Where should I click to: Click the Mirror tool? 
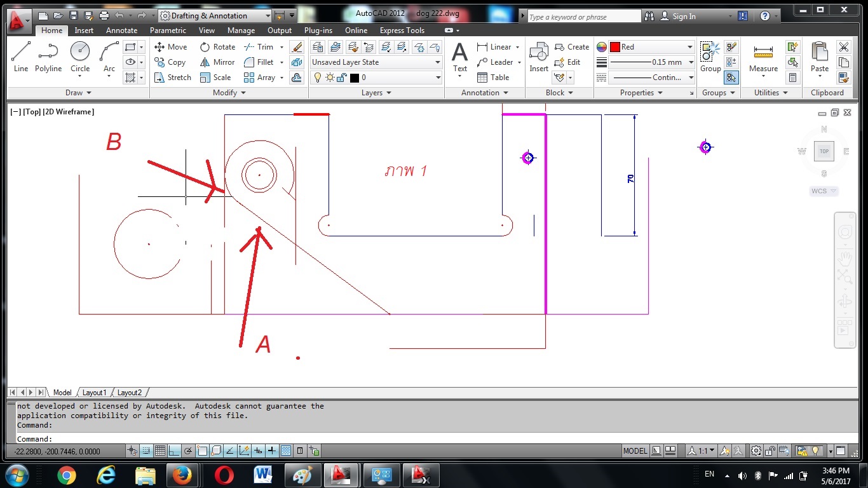tap(217, 62)
